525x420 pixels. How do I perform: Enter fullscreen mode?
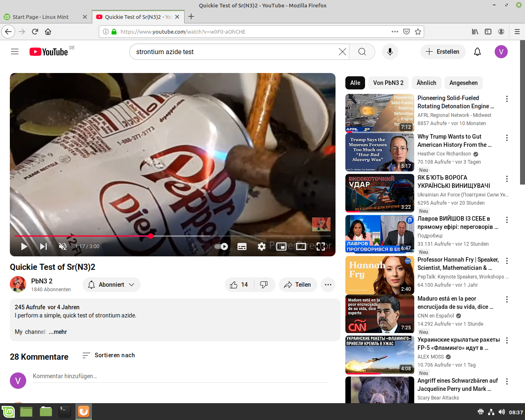pyautogui.click(x=321, y=247)
